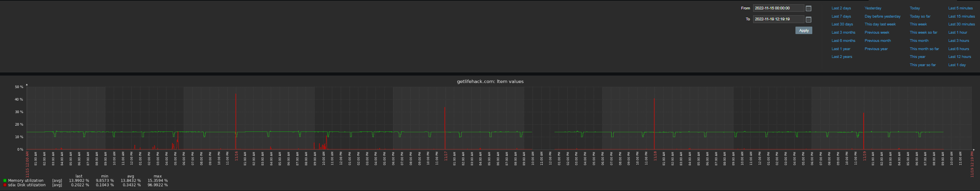Show data for This year so far
980x191 pixels.
(x=923, y=65)
